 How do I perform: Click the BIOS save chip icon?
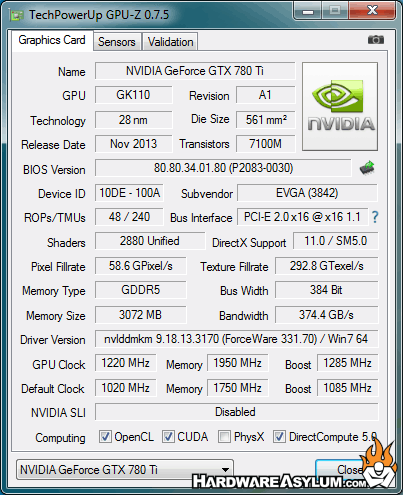click(367, 168)
